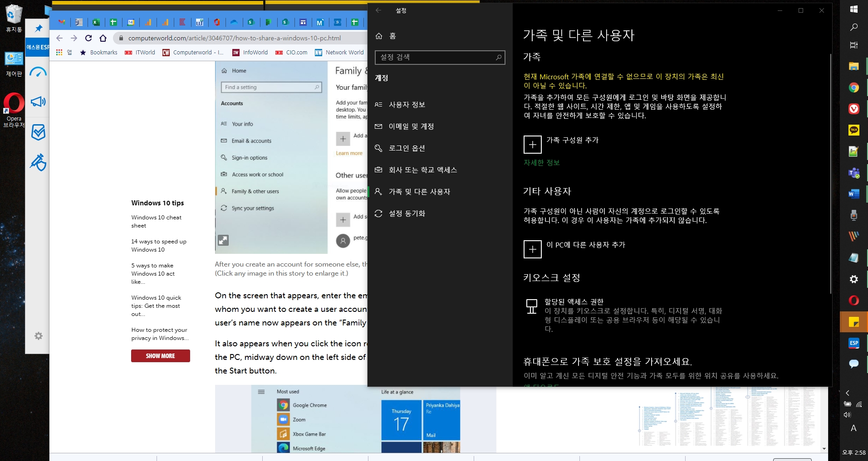Switch to Excel pinned tab in Chrome

click(96, 22)
